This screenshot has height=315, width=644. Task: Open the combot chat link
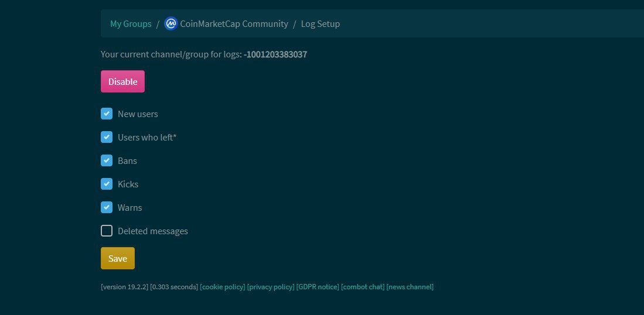pyautogui.click(x=363, y=287)
